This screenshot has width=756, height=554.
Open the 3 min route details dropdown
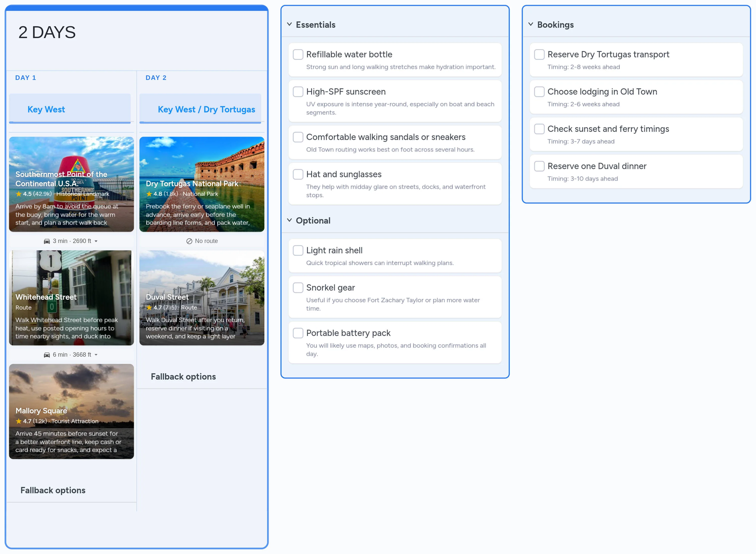point(96,241)
